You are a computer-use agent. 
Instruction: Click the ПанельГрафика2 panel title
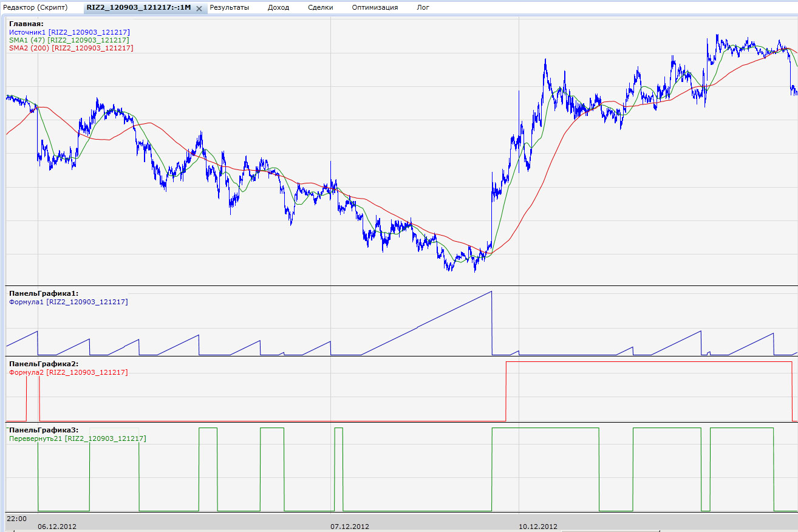[44, 364]
